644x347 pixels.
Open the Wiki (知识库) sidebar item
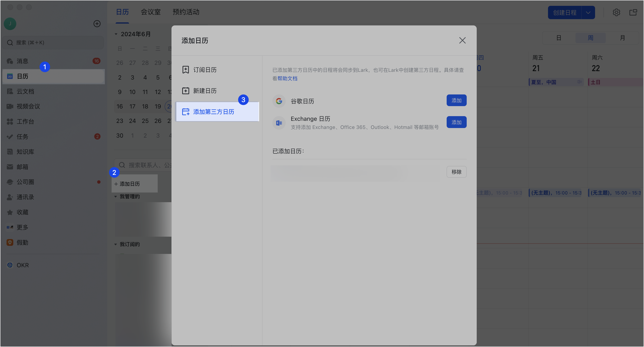click(x=53, y=152)
